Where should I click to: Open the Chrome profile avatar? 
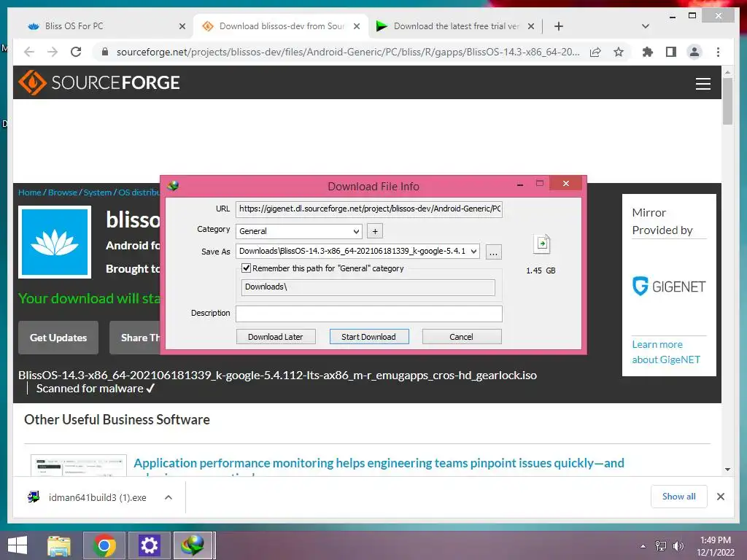[x=694, y=52]
